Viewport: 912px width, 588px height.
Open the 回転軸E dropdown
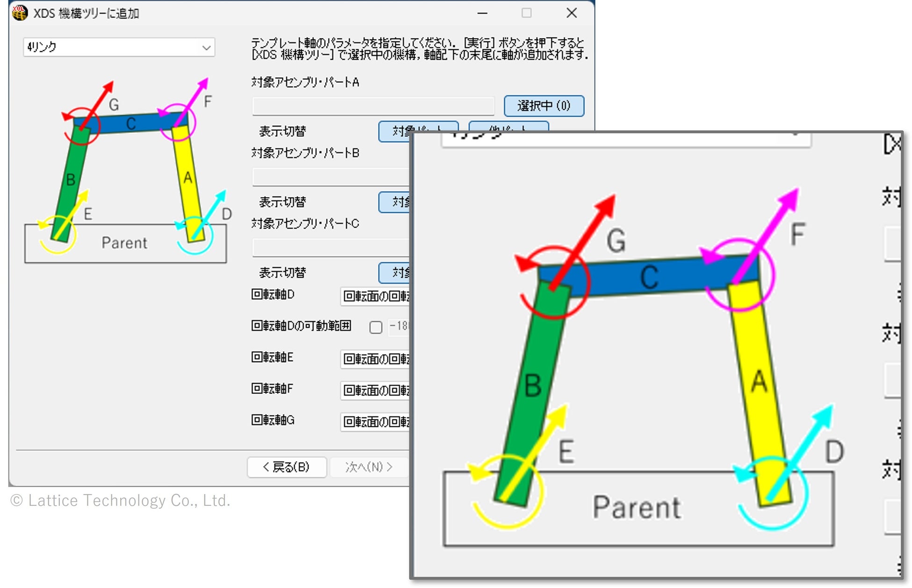click(x=375, y=359)
